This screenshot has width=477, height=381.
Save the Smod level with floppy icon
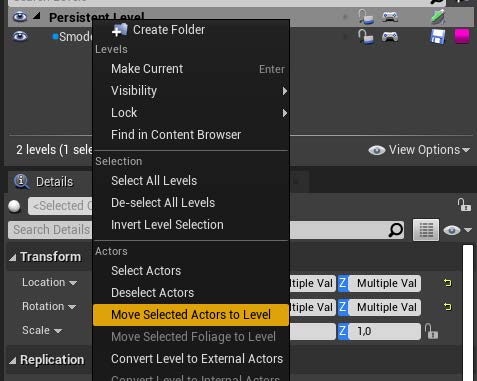(438, 37)
